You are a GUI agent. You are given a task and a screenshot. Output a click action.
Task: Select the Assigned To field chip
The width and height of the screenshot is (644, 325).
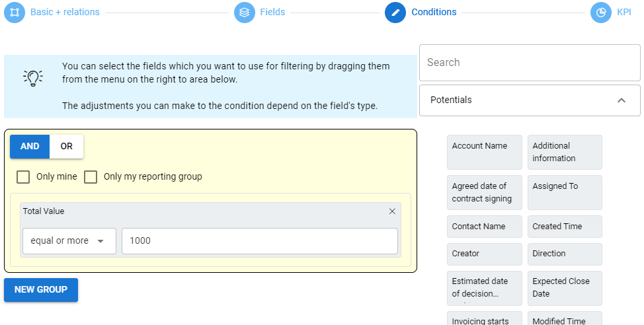565,192
